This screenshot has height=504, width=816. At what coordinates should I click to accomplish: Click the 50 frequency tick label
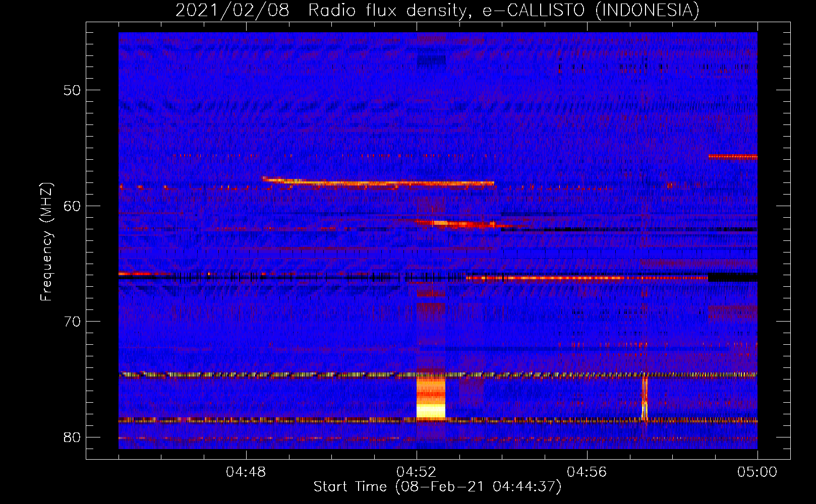point(72,90)
